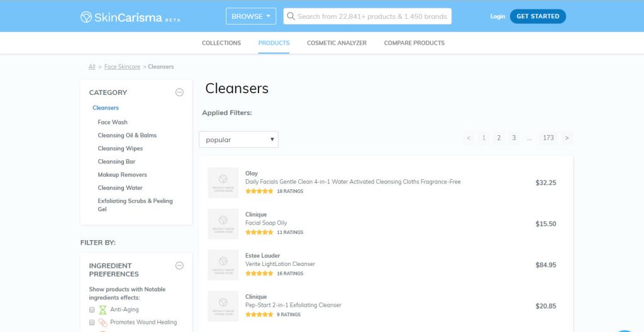Open the Olay product image placeholder

click(x=223, y=183)
